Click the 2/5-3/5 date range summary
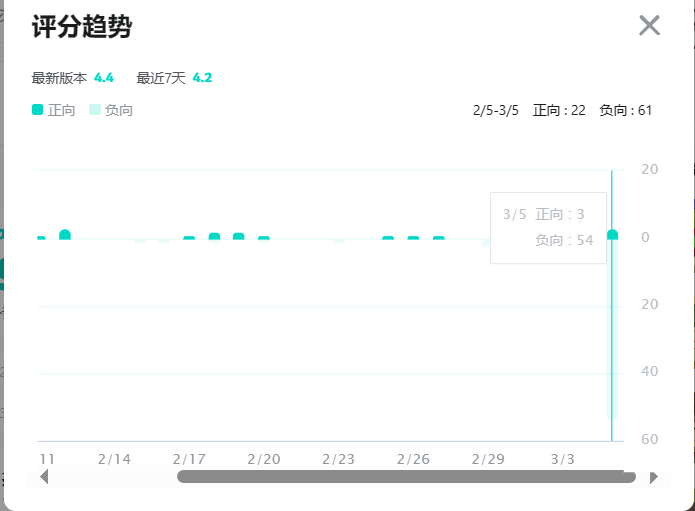 (496, 110)
